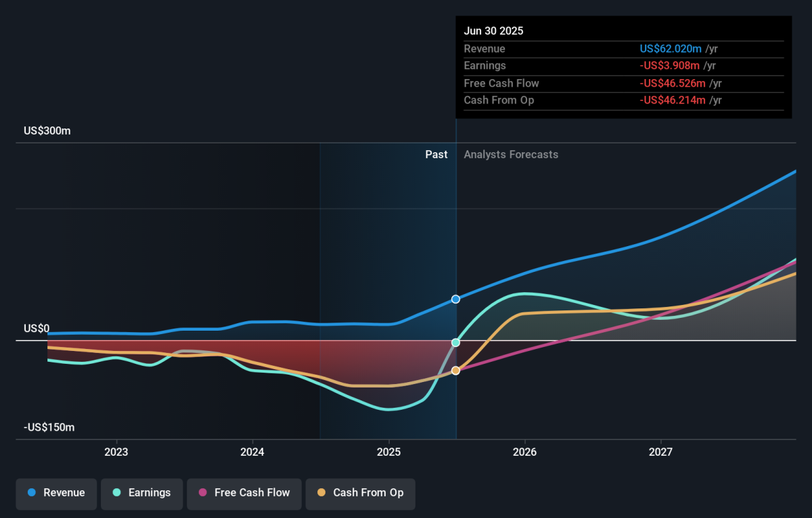This screenshot has width=812, height=518.
Task: Click the Jun 30 2025 tooltip date
Action: [x=493, y=31]
